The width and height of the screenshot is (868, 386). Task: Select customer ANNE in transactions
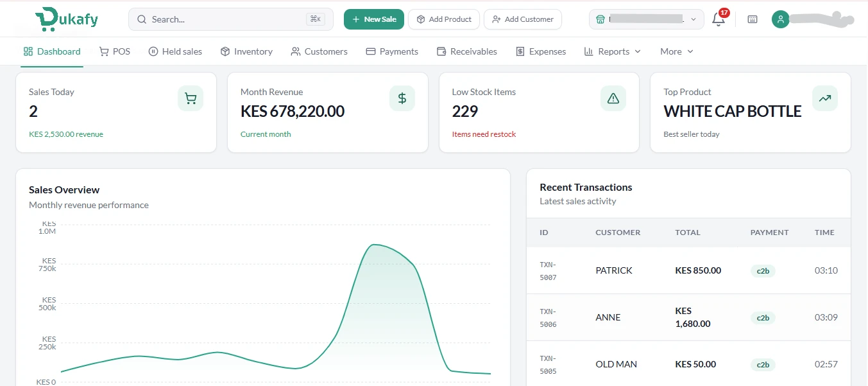608,317
